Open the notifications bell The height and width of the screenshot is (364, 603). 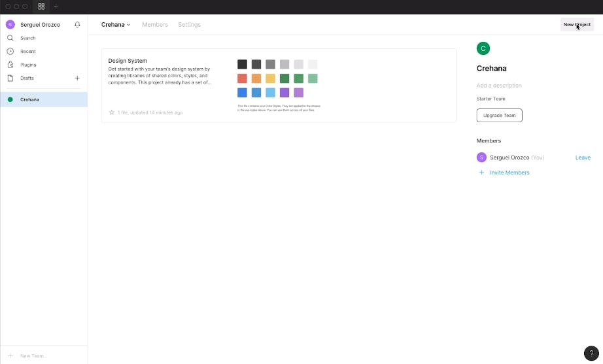(x=77, y=25)
